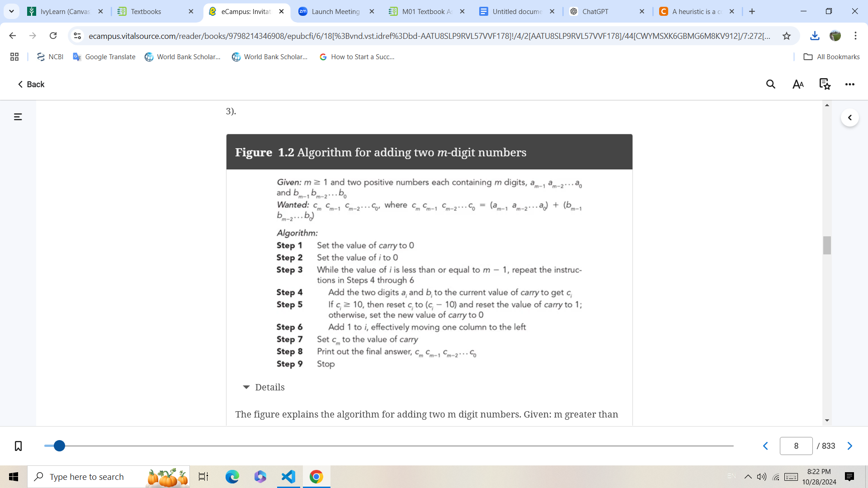This screenshot has width=868, height=488.
Task: Open the reader's more options menu
Action: pyautogui.click(x=850, y=84)
